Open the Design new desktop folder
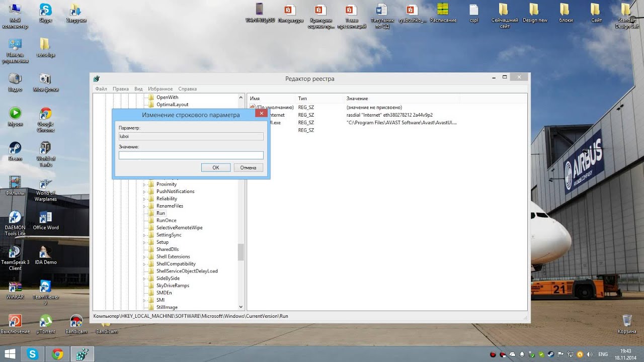Viewport: 644px width, 362px height. 534,13
